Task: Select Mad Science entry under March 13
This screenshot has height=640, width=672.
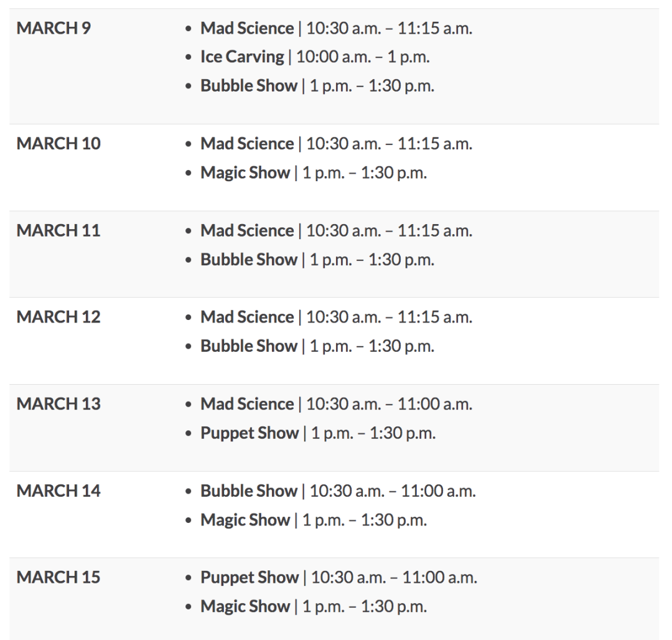Action: [x=246, y=403]
